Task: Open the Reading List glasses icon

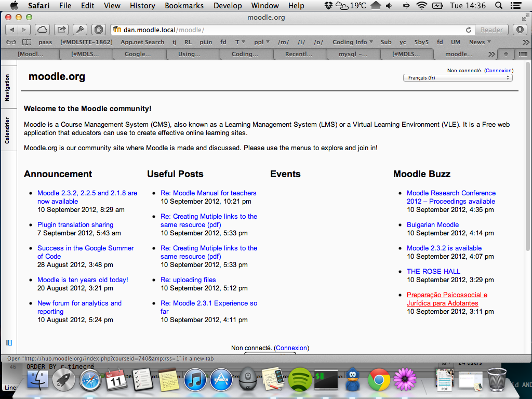Action: click(x=11, y=42)
